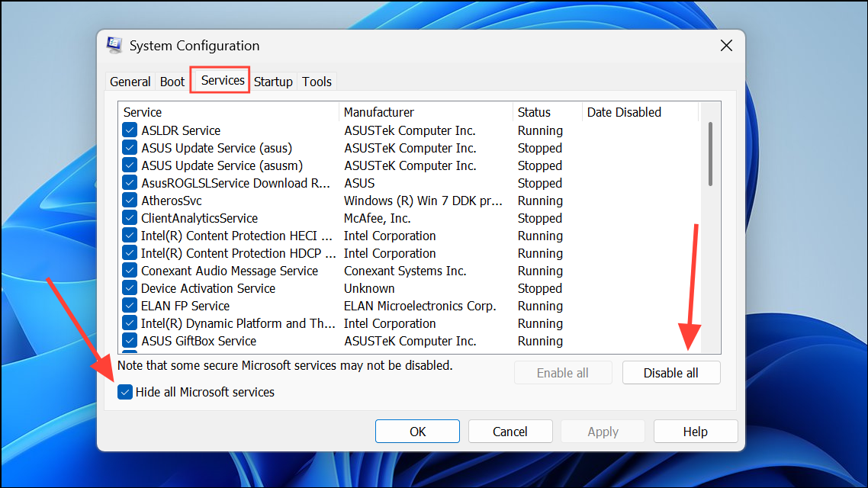The width and height of the screenshot is (868, 488).
Task: Disable Intel(R) Content Protection HECI service
Action: tap(129, 236)
